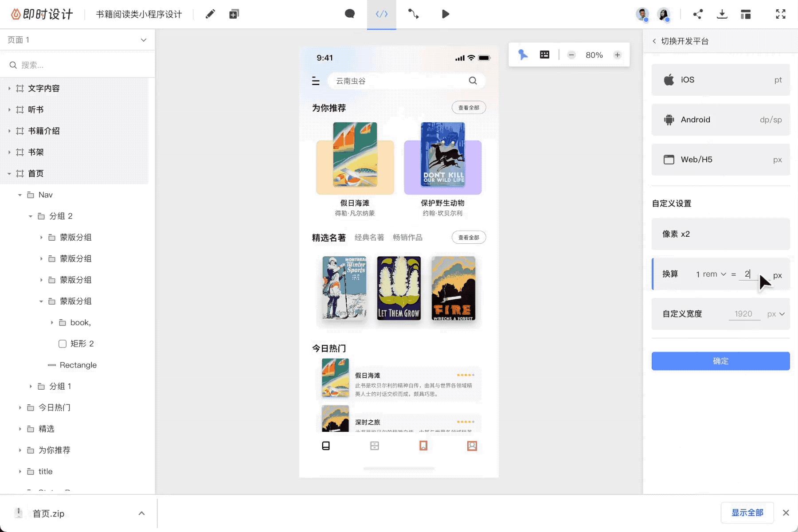Viewport: 798px width, 532px height.
Task: Select the 像素 x2 custom setting
Action: pos(720,234)
